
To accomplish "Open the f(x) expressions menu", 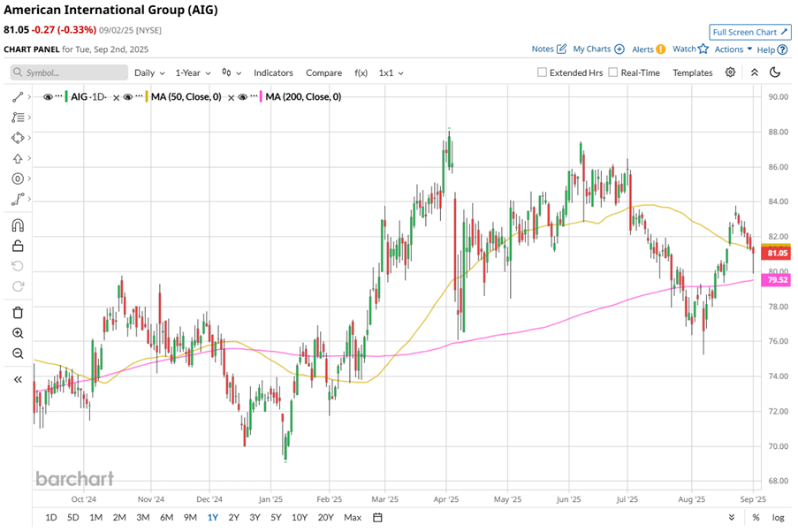I will [x=361, y=72].
